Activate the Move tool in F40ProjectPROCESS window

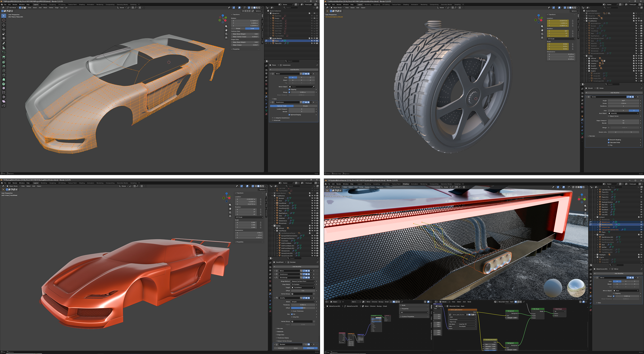pos(4,25)
